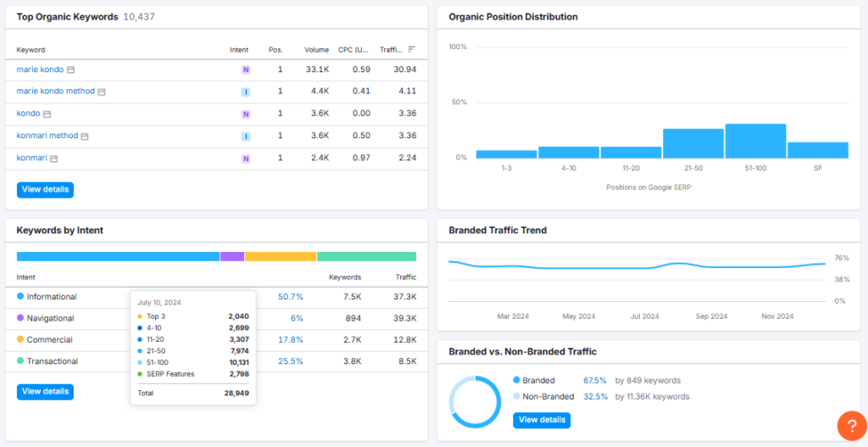The height and width of the screenshot is (447, 868).
Task: Click the green Transactional segment of intent bar
Action: pos(366,256)
